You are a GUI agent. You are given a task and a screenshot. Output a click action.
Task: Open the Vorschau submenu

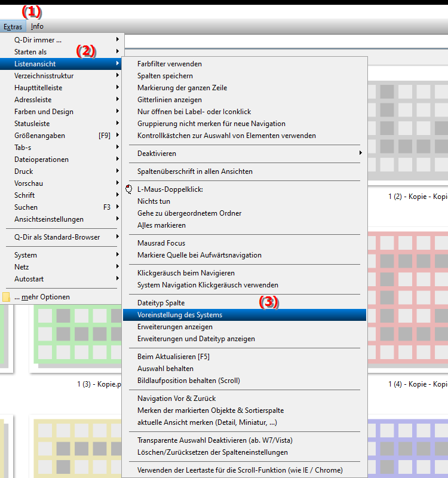61,183
